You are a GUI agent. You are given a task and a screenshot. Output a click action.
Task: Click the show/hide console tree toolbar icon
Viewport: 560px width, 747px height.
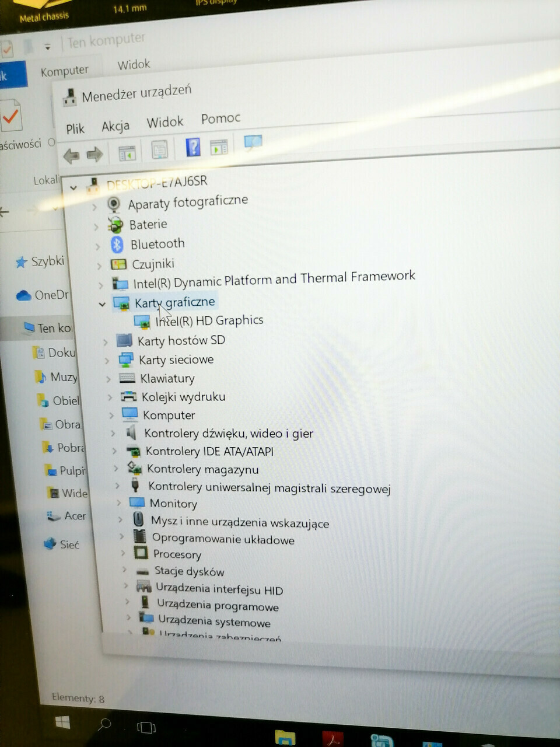pyautogui.click(x=127, y=153)
